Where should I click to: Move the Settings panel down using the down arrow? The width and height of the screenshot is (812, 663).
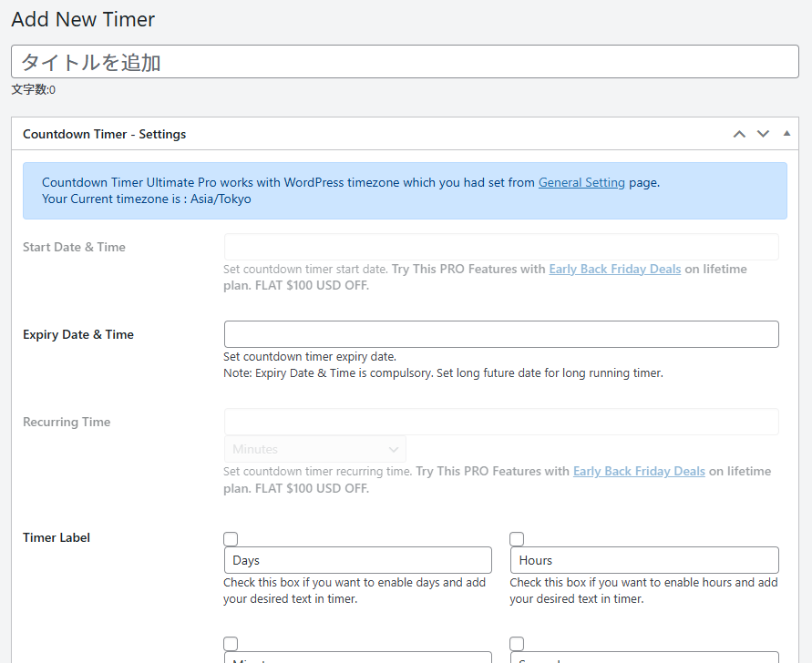[x=763, y=133]
